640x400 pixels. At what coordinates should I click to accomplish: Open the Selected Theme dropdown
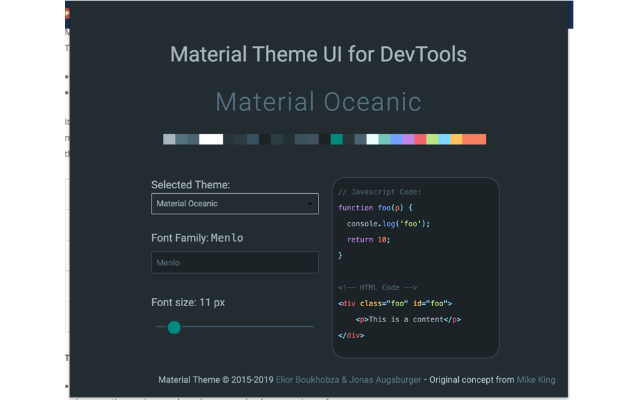[235, 203]
